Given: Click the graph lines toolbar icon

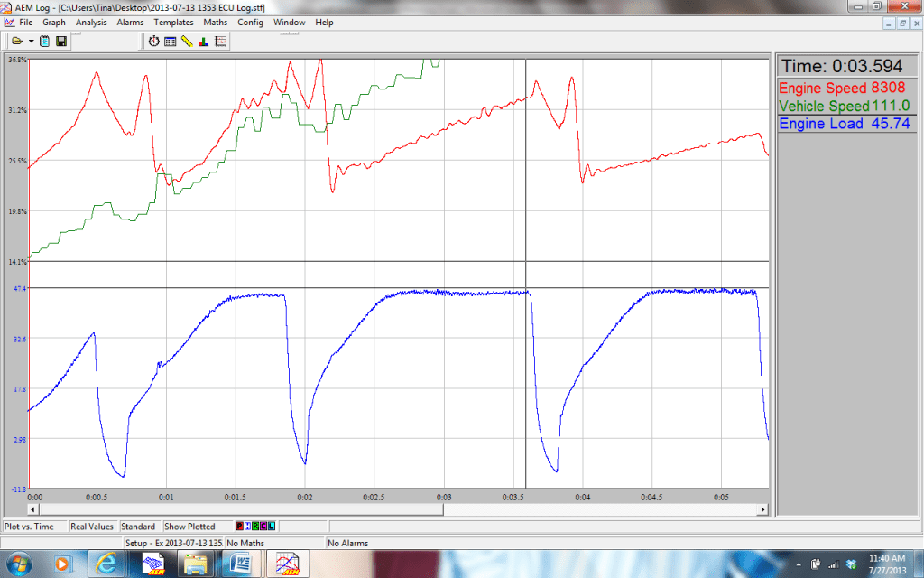Looking at the screenshot, I should tap(220, 42).
